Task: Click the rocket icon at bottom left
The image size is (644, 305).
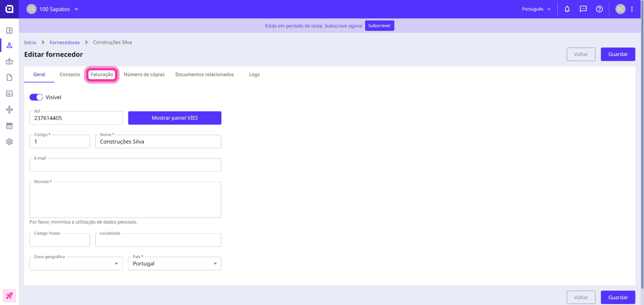Action: (x=9, y=296)
